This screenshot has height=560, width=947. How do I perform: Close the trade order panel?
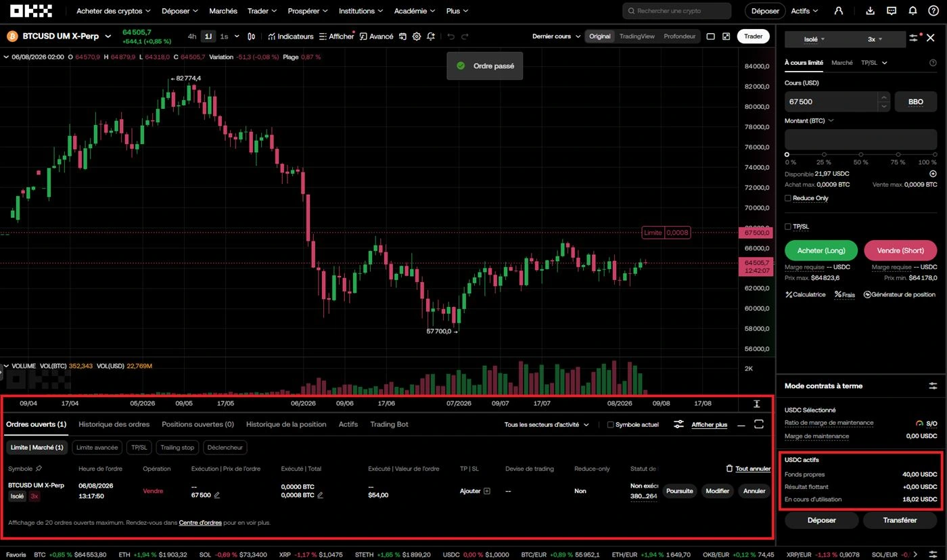(931, 39)
